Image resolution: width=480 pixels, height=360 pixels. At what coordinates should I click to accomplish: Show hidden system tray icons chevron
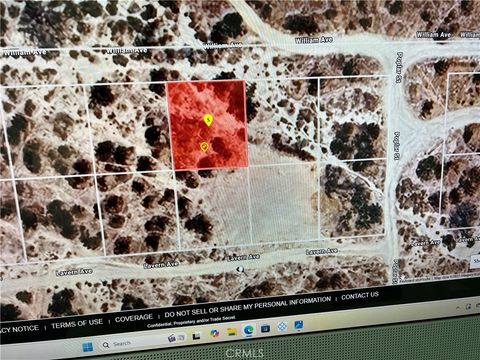(x=458, y=307)
